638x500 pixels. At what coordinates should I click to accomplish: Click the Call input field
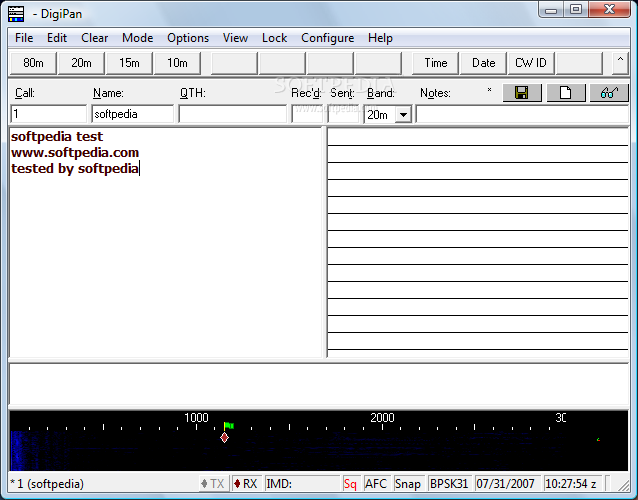pos(48,114)
